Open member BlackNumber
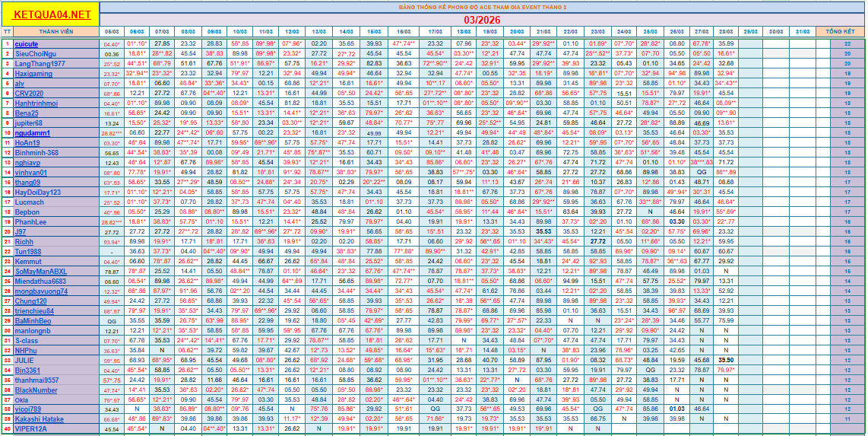Viewport: 868px width, 436px height. (x=36, y=390)
